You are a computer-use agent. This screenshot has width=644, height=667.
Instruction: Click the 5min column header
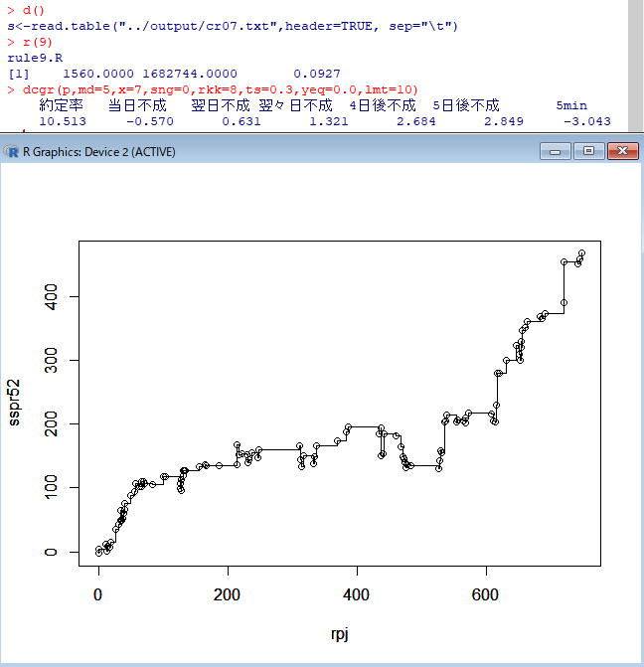571,105
